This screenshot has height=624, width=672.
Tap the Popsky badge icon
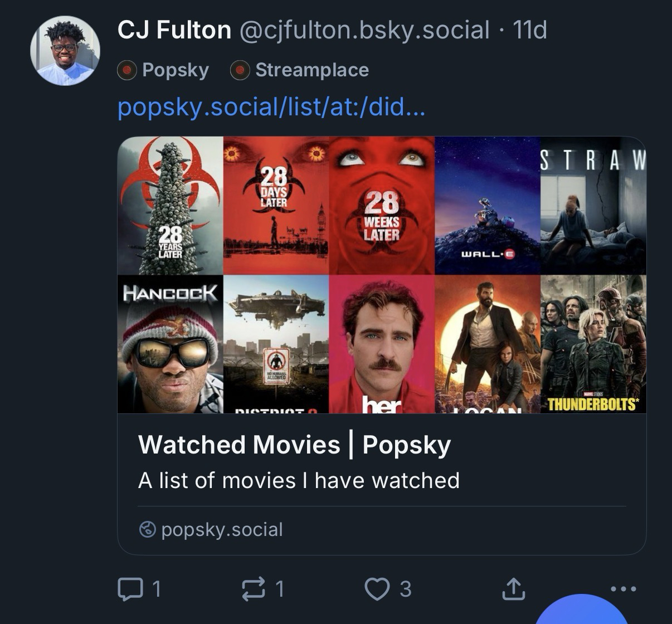(127, 70)
